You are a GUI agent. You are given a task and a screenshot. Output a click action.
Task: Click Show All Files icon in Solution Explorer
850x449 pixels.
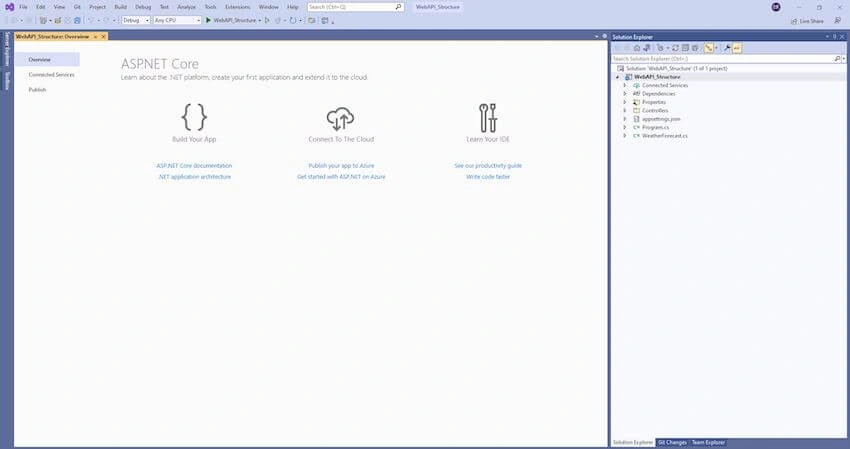click(x=695, y=48)
